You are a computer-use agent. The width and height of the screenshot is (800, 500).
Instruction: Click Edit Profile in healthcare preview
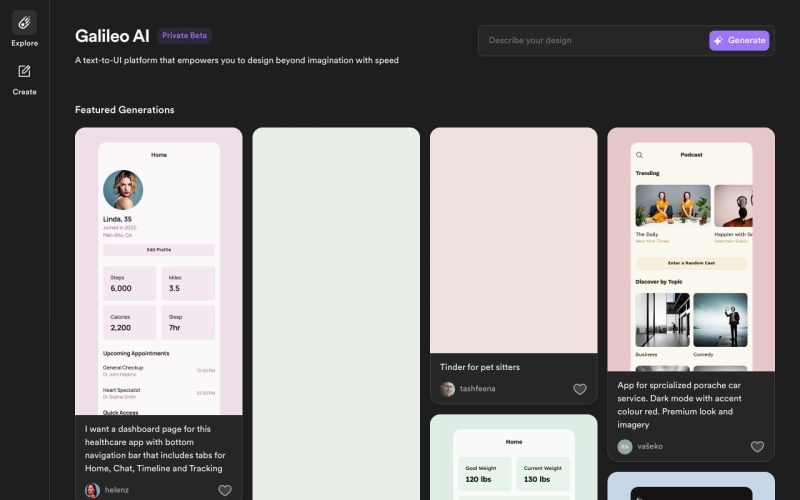click(159, 249)
